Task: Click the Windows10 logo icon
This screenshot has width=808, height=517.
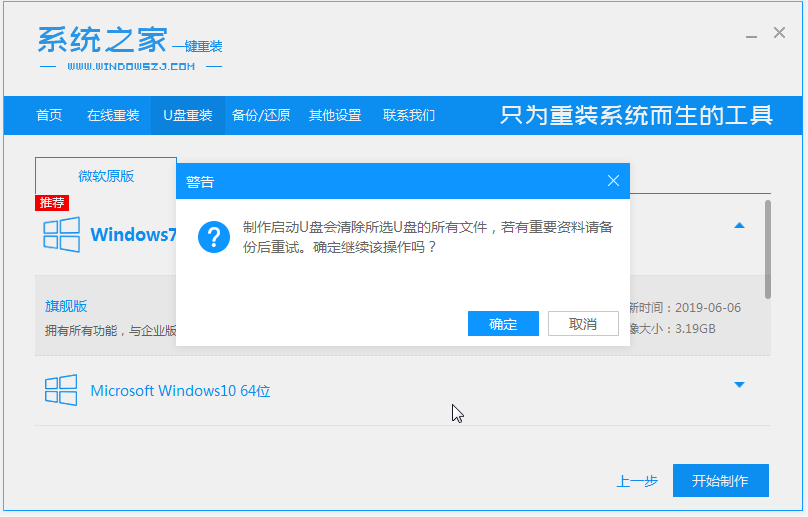Action: pyautogui.click(x=61, y=390)
